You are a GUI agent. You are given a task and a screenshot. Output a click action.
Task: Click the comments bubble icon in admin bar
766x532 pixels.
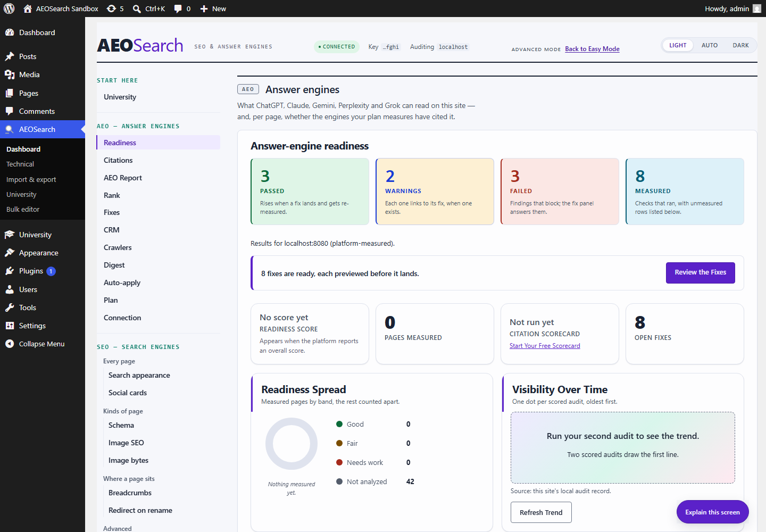tap(178, 9)
